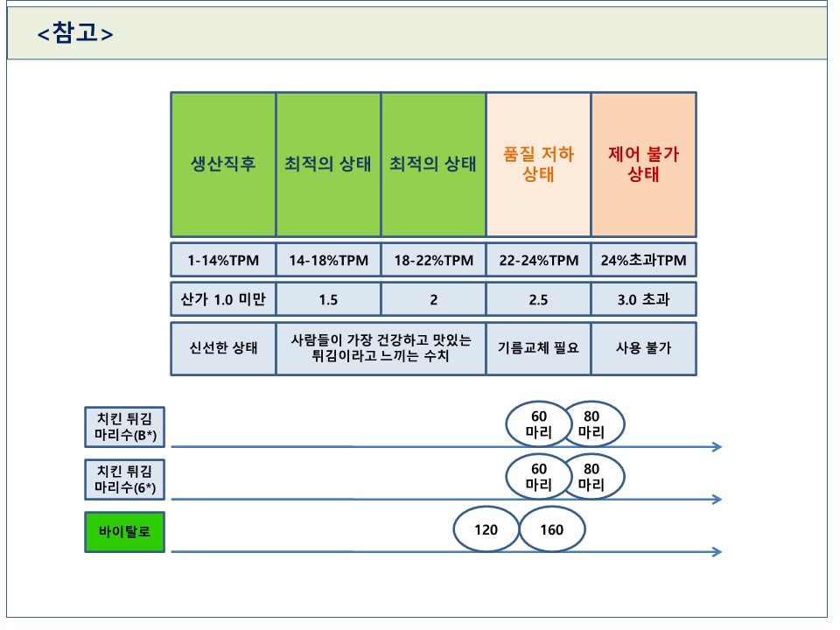Click the 60 마리 oval in B* row

coord(538,423)
